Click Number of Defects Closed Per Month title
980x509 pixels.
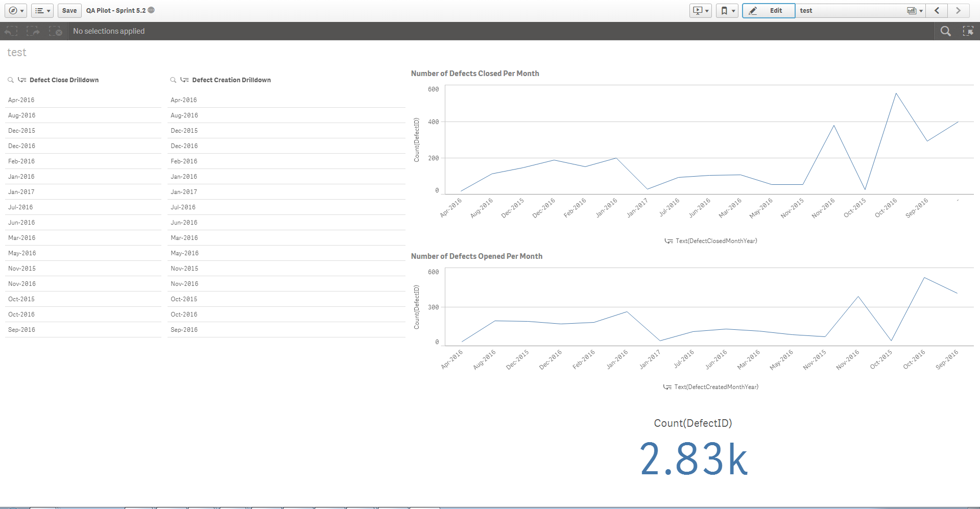tap(475, 74)
